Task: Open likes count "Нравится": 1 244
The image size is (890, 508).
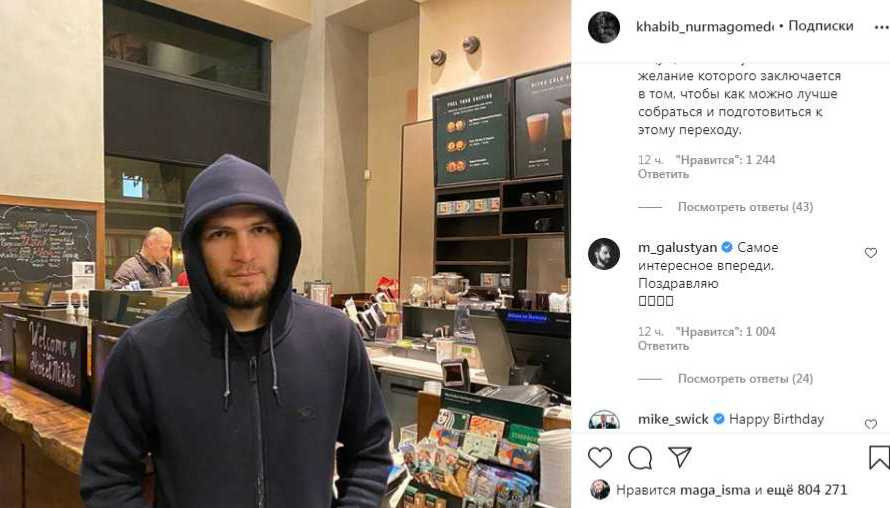Action: click(725, 160)
